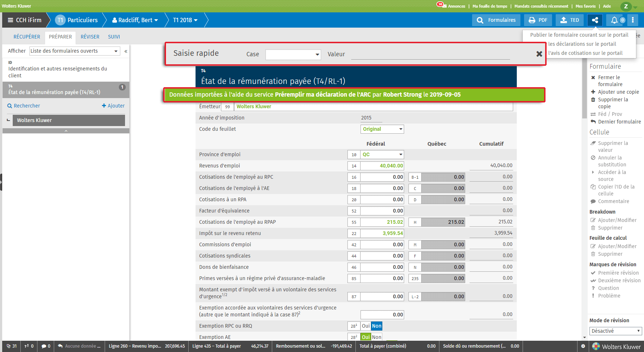
Task: Click the PDF print button
Action: (x=538, y=20)
